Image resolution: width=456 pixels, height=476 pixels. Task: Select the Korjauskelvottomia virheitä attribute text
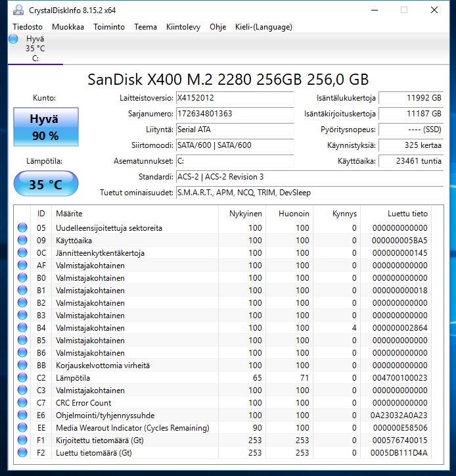click(x=103, y=365)
